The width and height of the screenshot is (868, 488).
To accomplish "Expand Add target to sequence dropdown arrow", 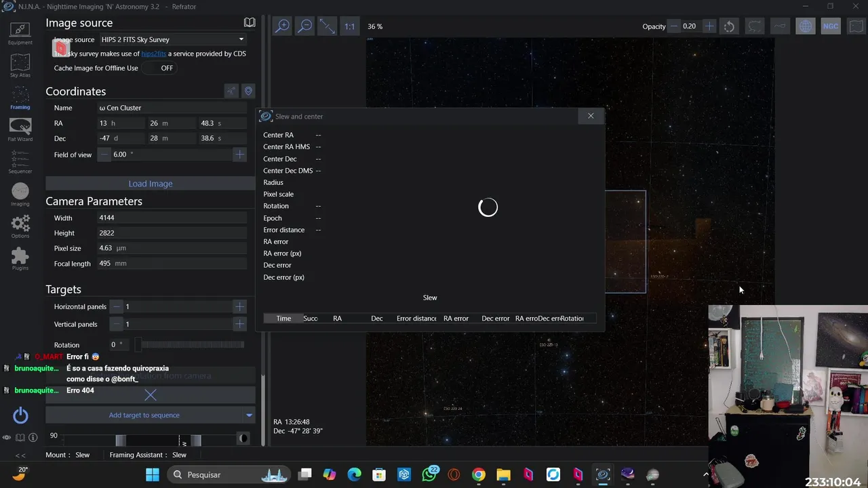I will coord(249,415).
